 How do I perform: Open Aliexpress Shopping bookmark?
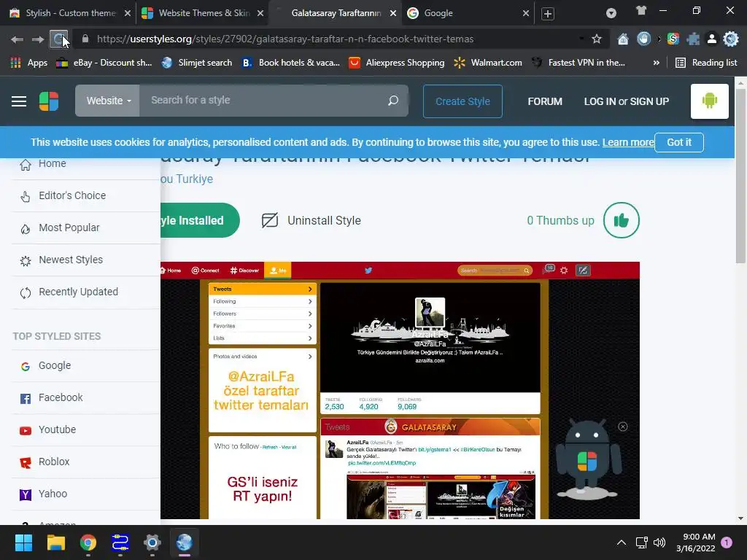coord(397,63)
